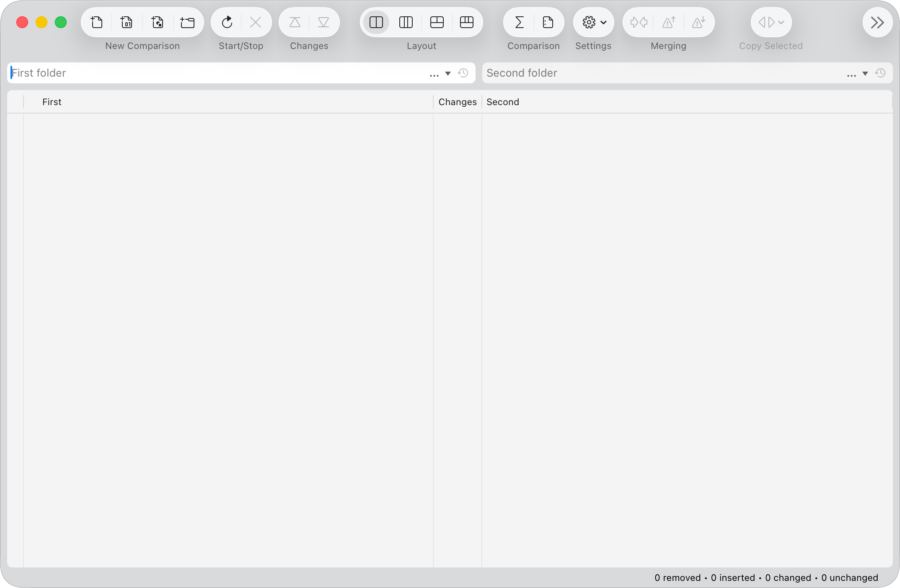900x588 pixels.
Task: Open the comparison report document icon
Action: coord(548,22)
